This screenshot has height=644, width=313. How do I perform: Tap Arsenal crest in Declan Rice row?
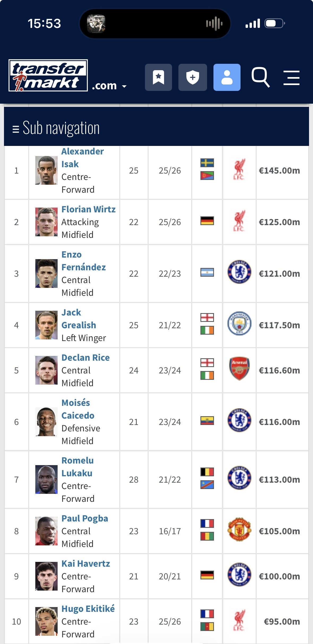point(239,369)
